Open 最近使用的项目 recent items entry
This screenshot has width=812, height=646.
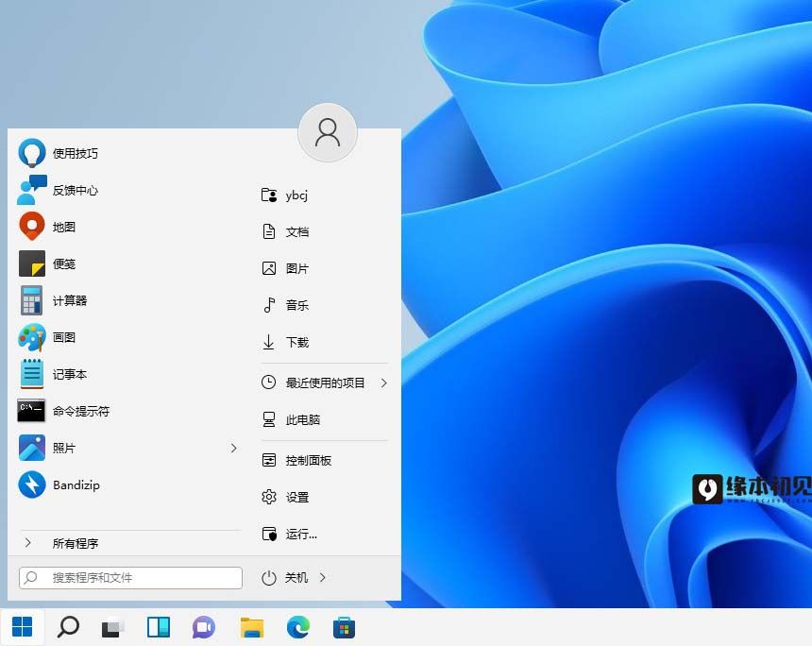point(325,382)
